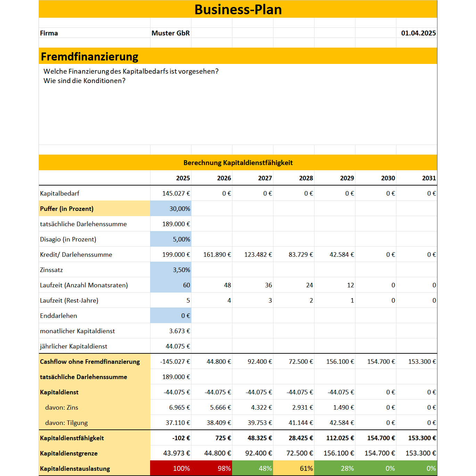Click the Business-Plan title banner
Screen dimensions: 476x476
238,9
